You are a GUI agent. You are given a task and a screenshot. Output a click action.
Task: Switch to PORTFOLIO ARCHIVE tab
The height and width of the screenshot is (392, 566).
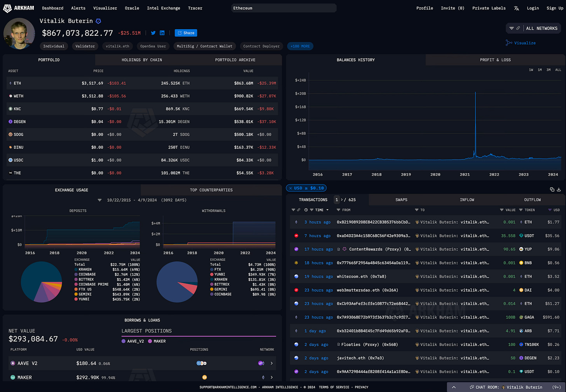pos(235,60)
